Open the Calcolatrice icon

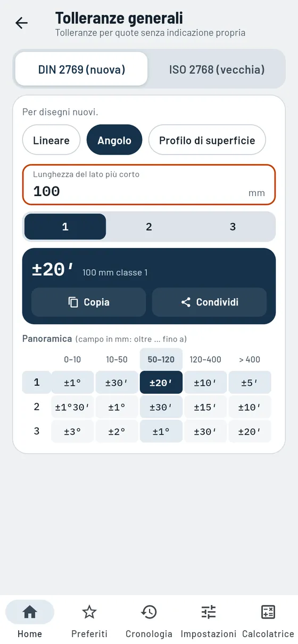tap(268, 612)
